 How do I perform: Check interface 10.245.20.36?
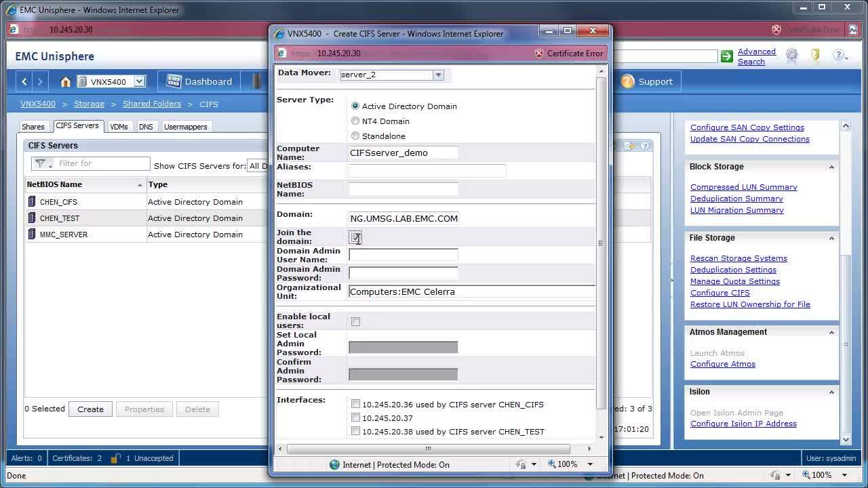pos(355,405)
